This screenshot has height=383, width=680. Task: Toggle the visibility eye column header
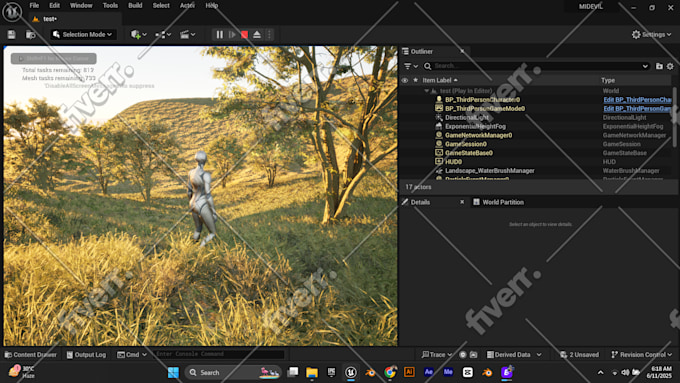[x=405, y=80]
